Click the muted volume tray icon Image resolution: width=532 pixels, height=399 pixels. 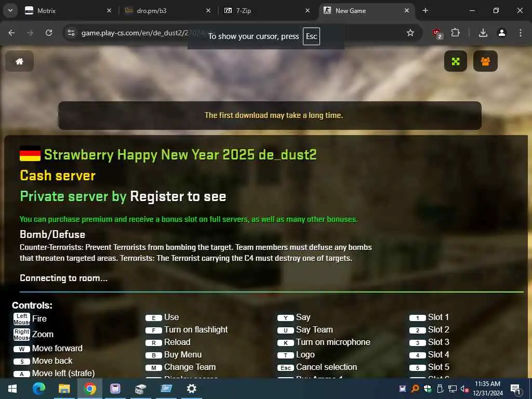point(464,389)
